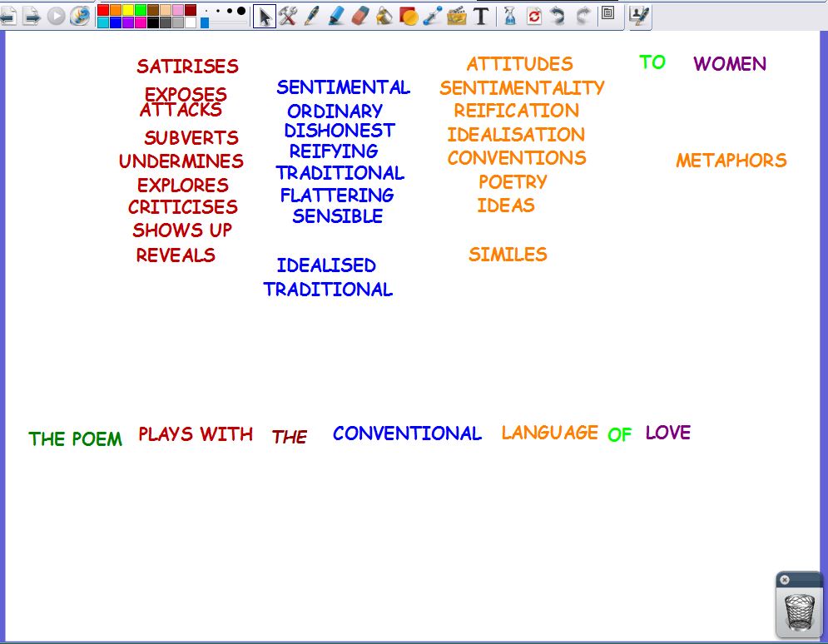
Task: Close the floating trash bin panel
Action: coord(785,580)
